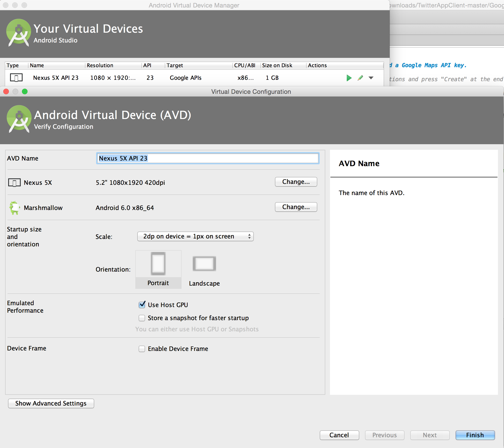Launch the Nexus 5X emulator with the play icon

pyautogui.click(x=349, y=78)
